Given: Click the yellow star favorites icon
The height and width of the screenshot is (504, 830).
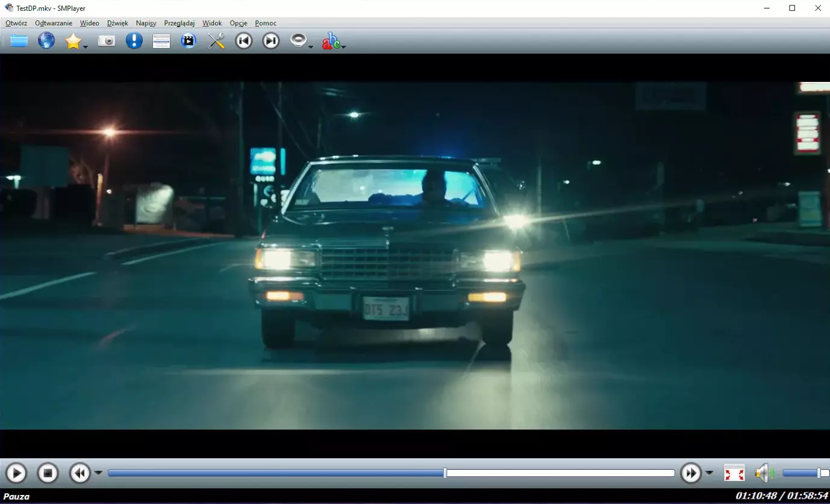Looking at the screenshot, I should 73,41.
